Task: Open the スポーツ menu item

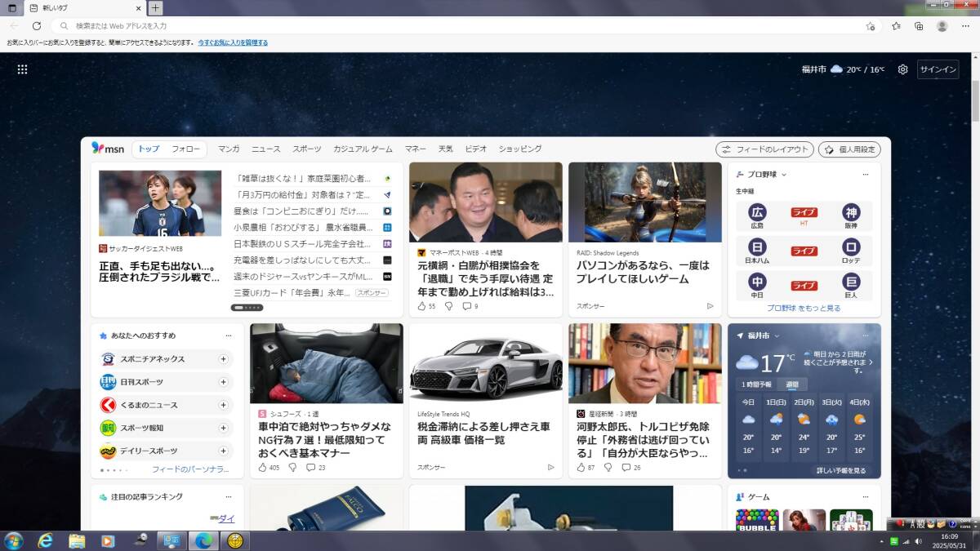Action: point(307,149)
